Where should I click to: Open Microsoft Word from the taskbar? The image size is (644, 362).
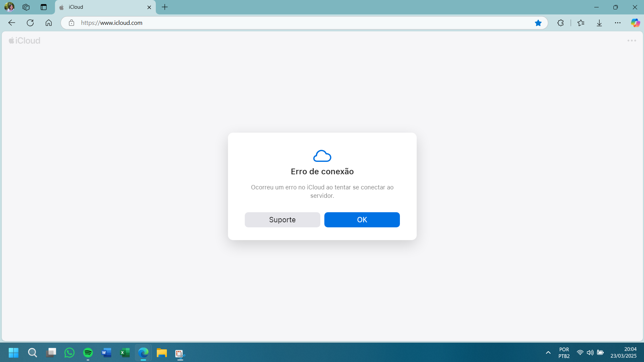(106, 353)
